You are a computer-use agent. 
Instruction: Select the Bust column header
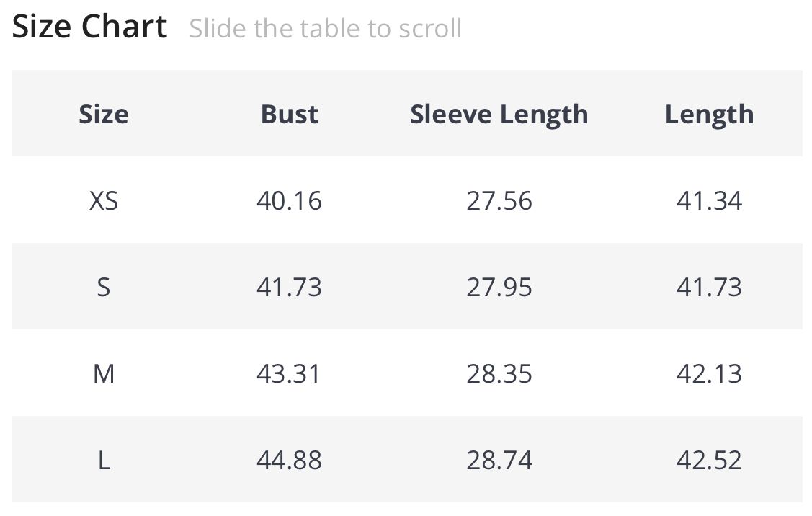[x=289, y=114]
